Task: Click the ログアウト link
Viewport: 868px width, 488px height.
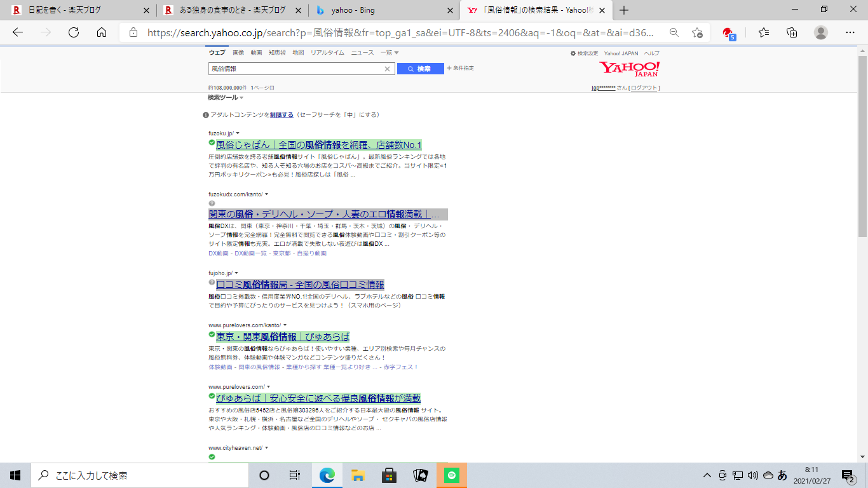Action: click(644, 88)
